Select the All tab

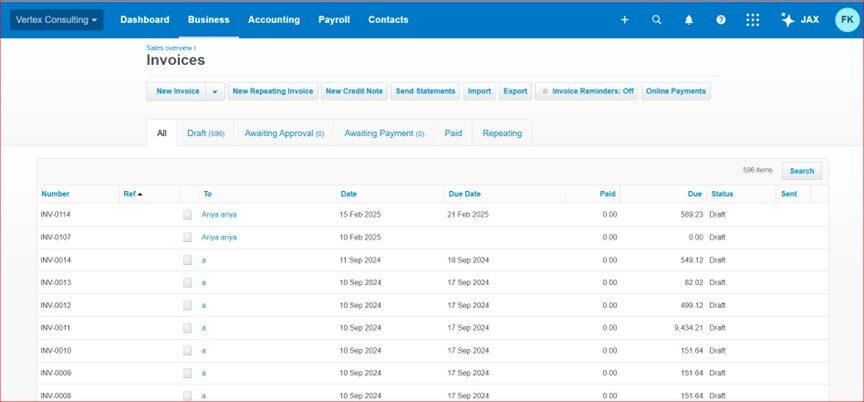click(x=161, y=133)
